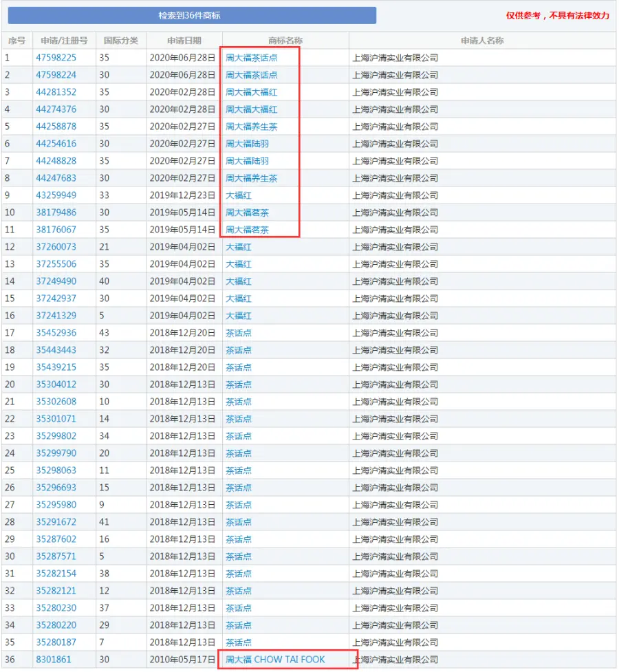Open registration number 35287602
Viewport: 619px width, 672px height.
(56, 539)
